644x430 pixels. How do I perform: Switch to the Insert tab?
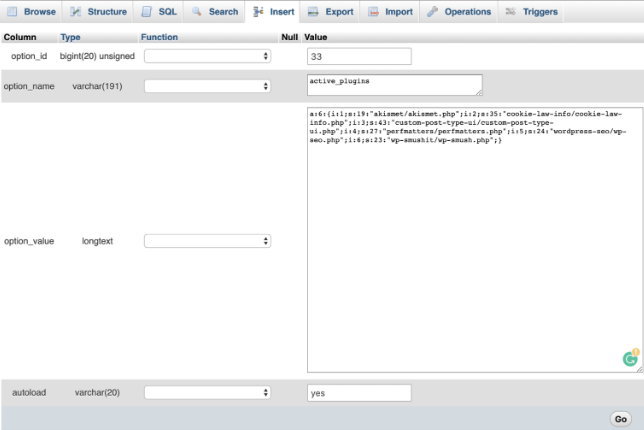tap(272, 12)
